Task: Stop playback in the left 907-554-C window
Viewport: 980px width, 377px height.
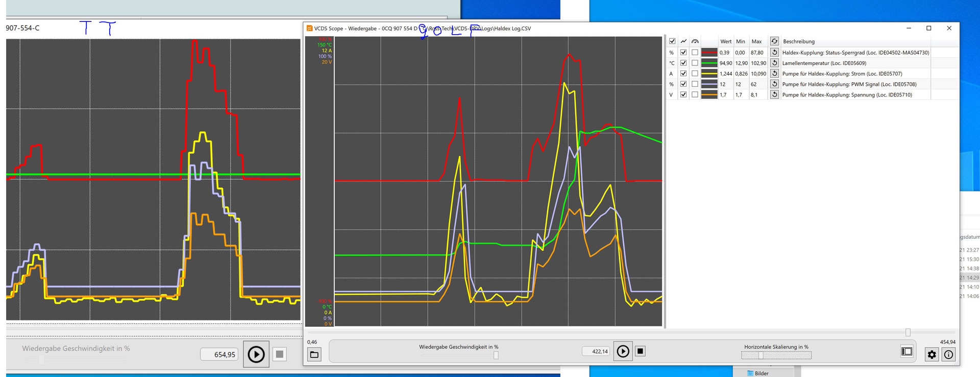Action: click(x=279, y=354)
